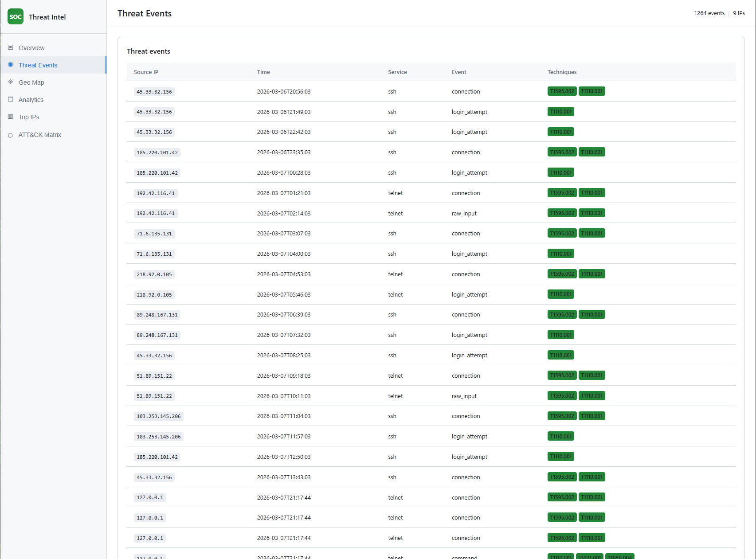The image size is (756, 559).
Task: Sort by the Source IP column header
Action: (x=146, y=72)
